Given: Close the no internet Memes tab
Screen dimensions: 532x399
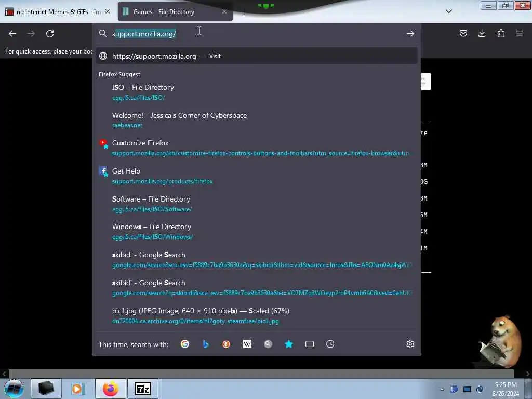Looking at the screenshot, I should [108, 11].
